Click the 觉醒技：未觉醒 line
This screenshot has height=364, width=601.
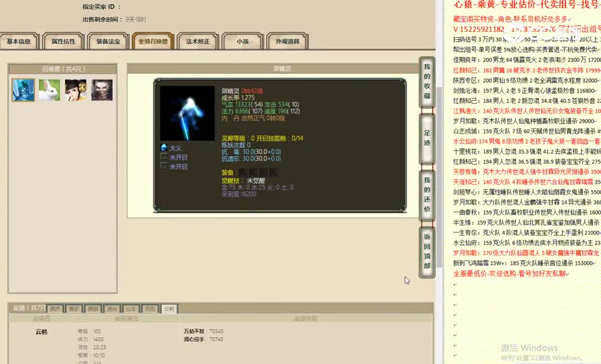[x=243, y=180]
